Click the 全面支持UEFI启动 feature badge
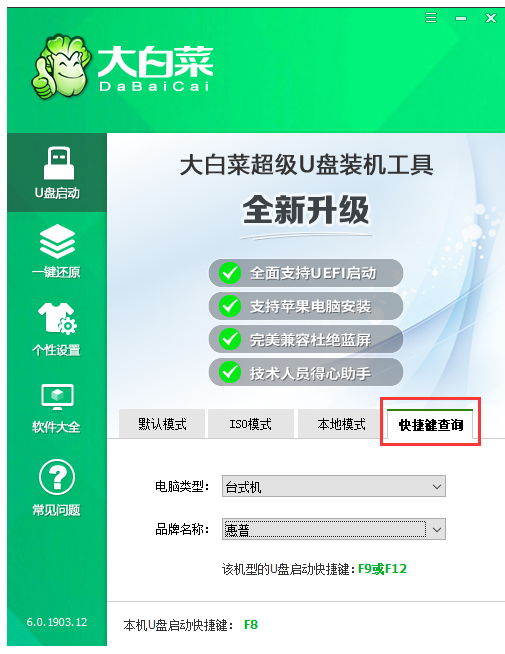Image resolution: width=505 pixels, height=654 pixels. 306,273
